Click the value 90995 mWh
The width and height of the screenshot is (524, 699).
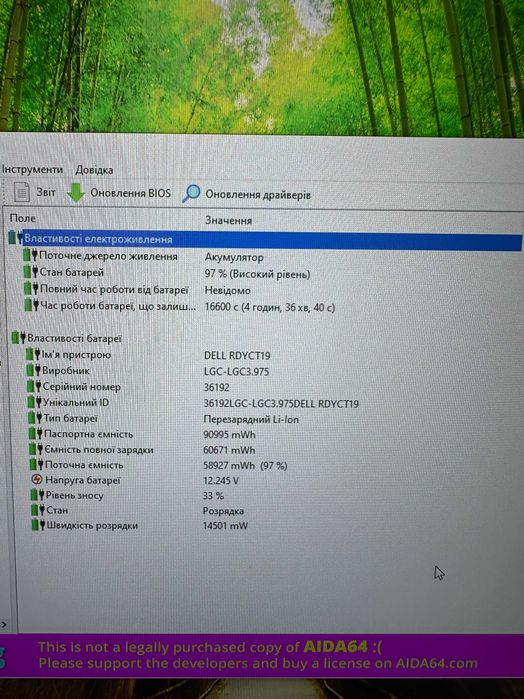[229, 435]
